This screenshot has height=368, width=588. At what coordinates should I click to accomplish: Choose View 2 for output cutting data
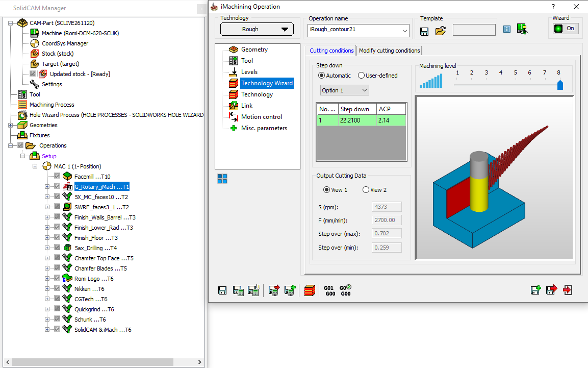pyautogui.click(x=366, y=190)
